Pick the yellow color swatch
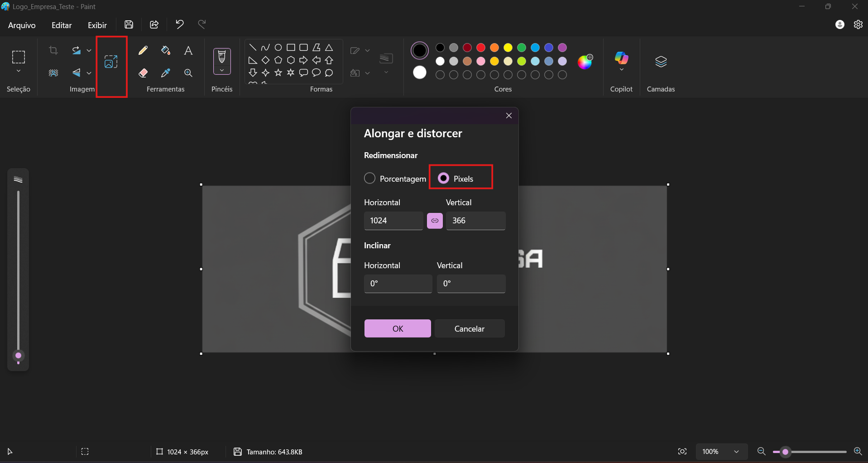 coord(508,48)
